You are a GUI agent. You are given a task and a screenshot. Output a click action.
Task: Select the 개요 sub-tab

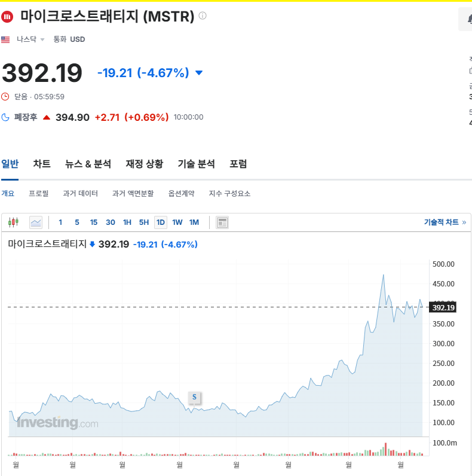click(x=8, y=193)
